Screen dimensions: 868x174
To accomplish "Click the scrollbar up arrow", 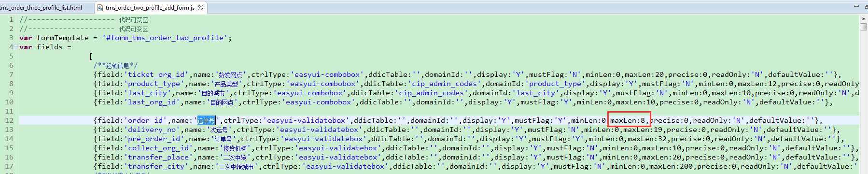I will click(863, 19).
